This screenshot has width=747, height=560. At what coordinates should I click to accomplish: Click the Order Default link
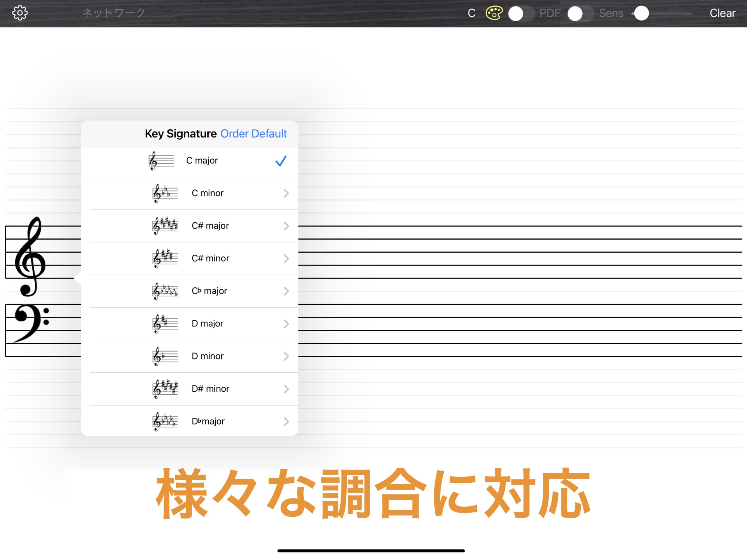(253, 134)
